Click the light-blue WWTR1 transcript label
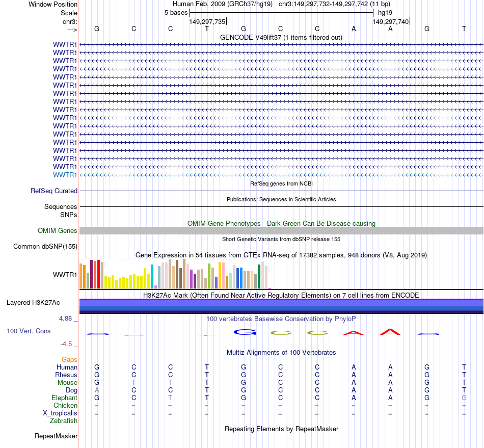The width and height of the screenshot is (484, 448). (65, 175)
